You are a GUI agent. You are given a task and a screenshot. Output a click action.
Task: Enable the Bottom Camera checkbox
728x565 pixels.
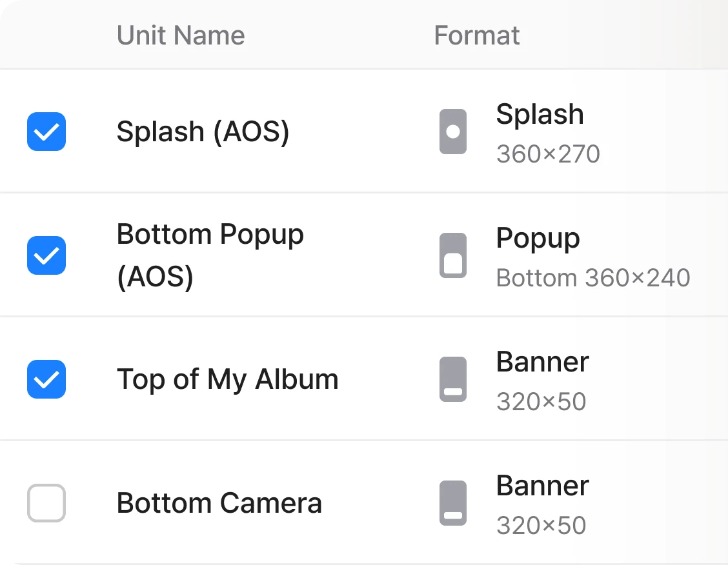[46, 503]
